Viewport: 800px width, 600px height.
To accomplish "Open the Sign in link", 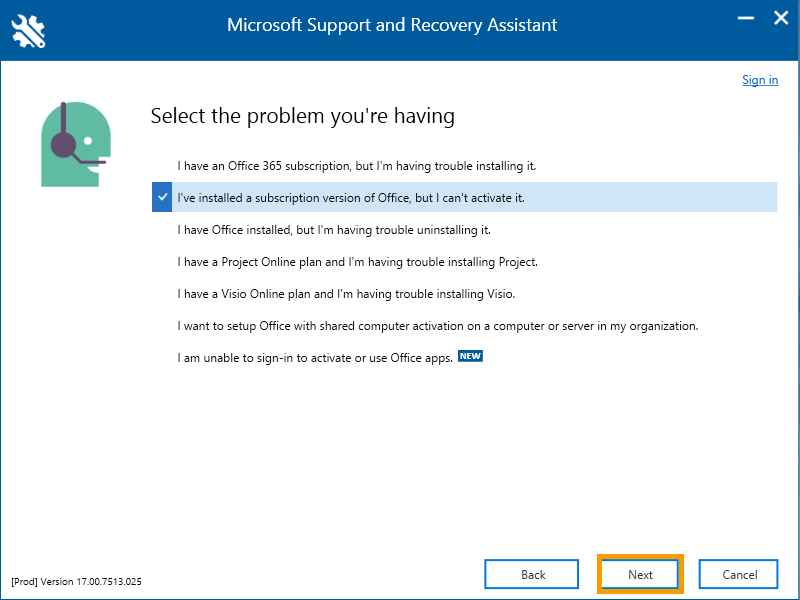I will pyautogui.click(x=760, y=80).
